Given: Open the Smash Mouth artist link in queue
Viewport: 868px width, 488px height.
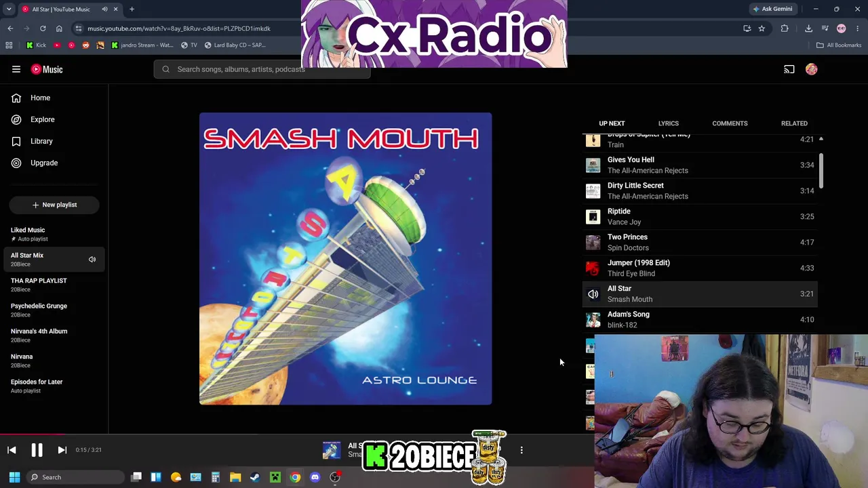Looking at the screenshot, I should 630,300.
